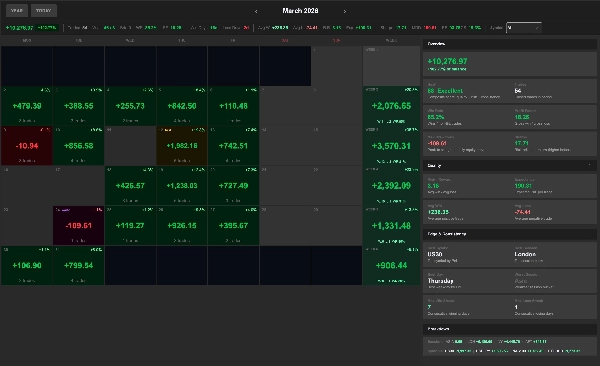The width and height of the screenshot is (600, 366).
Task: Open day with +119.27 profit
Action: [130, 225]
